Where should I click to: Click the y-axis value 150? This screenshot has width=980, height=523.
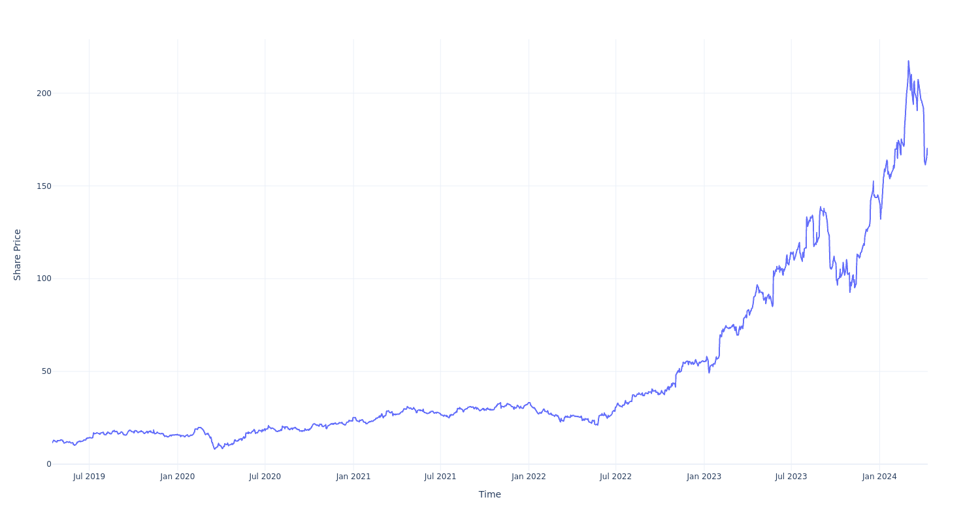coord(44,186)
